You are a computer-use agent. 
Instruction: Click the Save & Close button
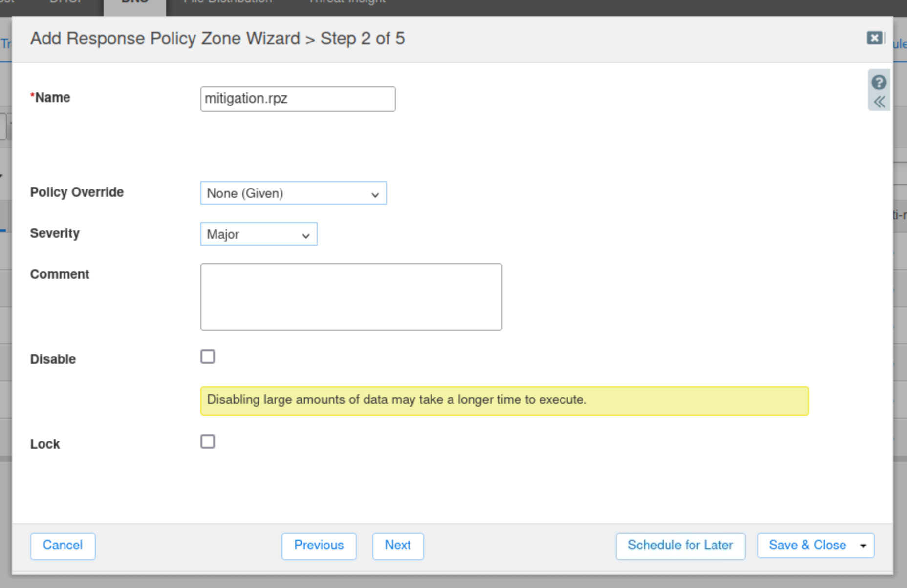[x=807, y=546]
